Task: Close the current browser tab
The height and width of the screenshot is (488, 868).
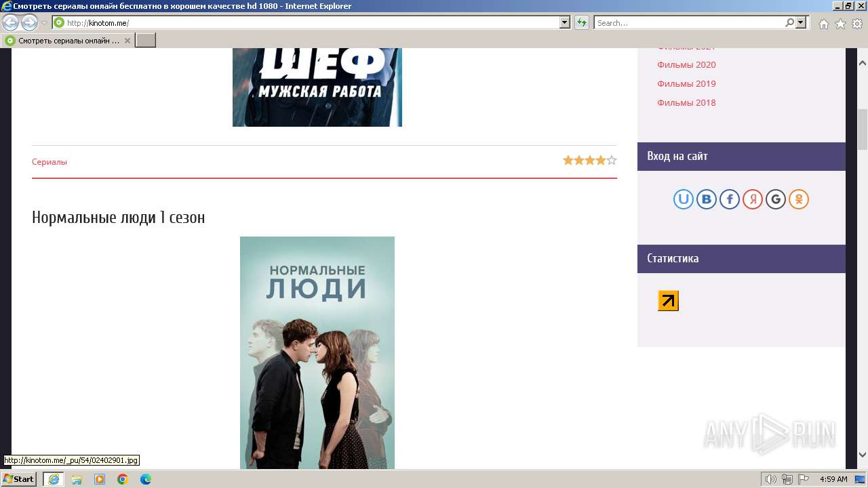Action: [127, 41]
